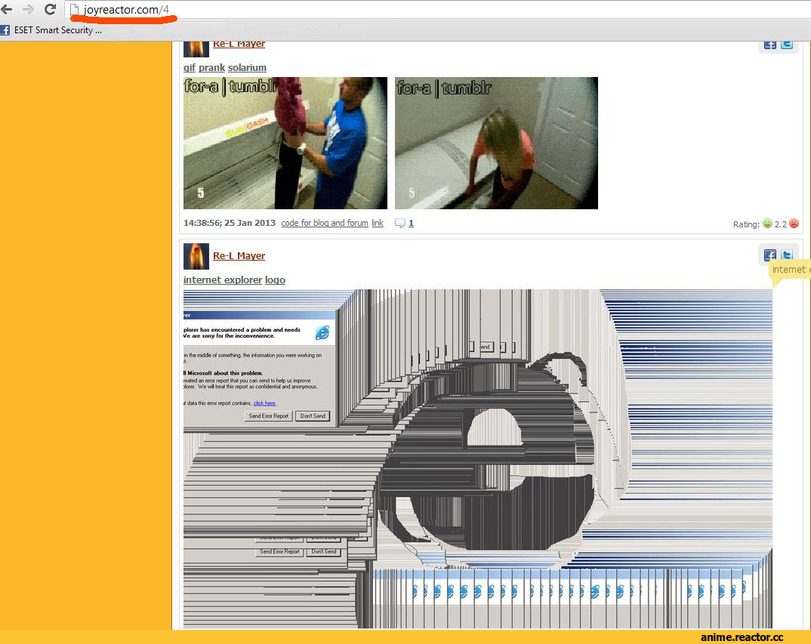The image size is (811, 644).
Task: Click 'code for blog and forum' link
Action: pos(325,223)
